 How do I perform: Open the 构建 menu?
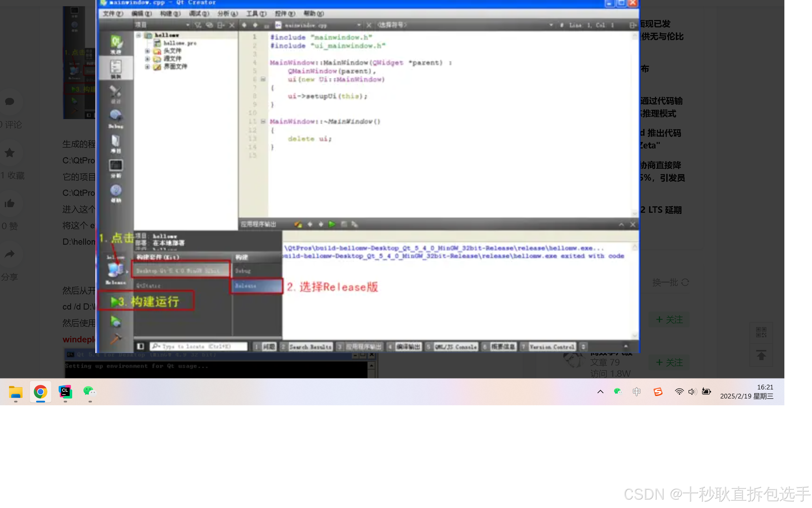170,14
